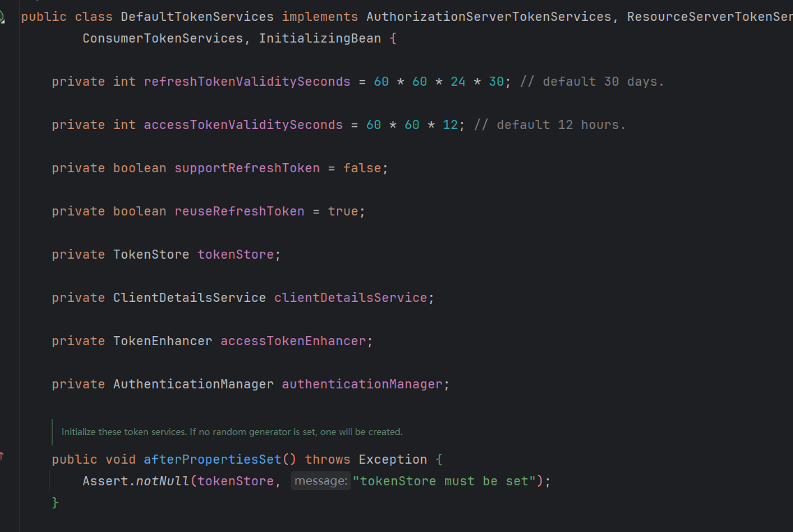Click the implemented-class gutter icon beside DefaultTokenServices
The height and width of the screenshot is (532, 793).
[2, 16]
